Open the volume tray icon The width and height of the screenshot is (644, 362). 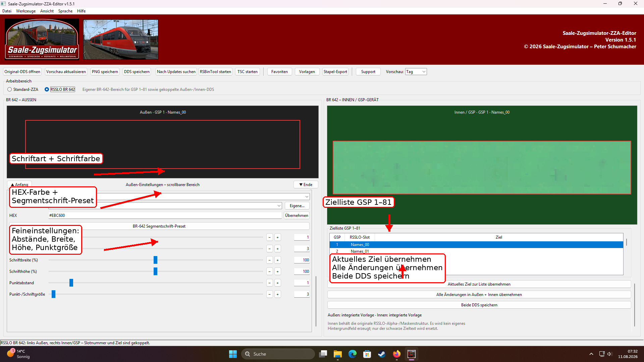(610, 354)
